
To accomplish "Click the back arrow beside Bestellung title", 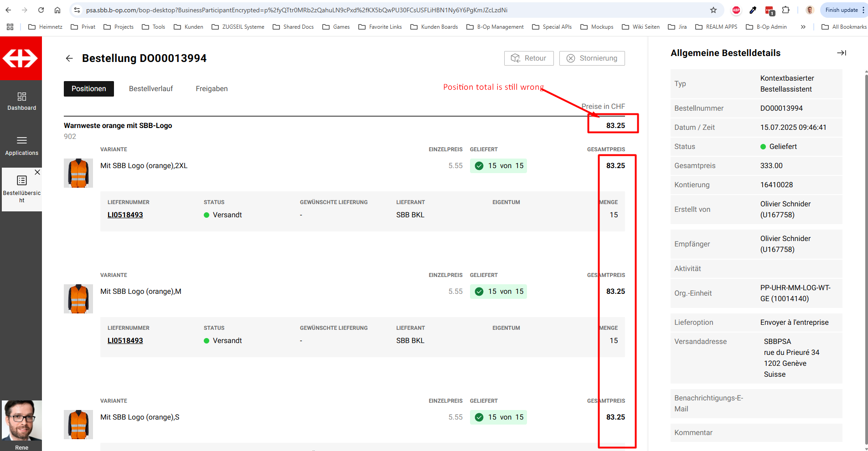I will pos(69,58).
